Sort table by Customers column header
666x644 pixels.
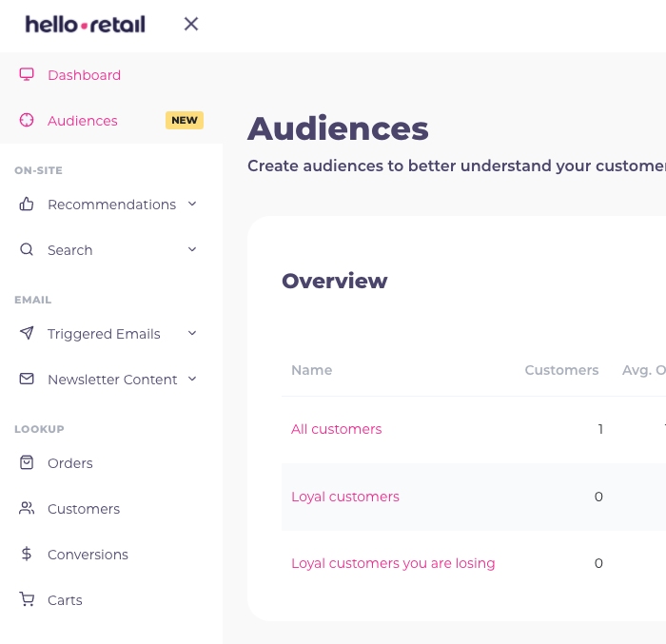pos(561,370)
